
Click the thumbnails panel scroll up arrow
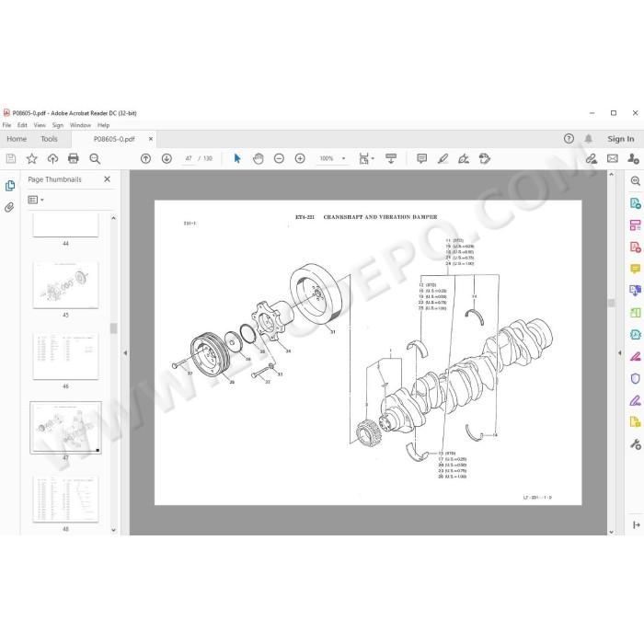(x=114, y=218)
